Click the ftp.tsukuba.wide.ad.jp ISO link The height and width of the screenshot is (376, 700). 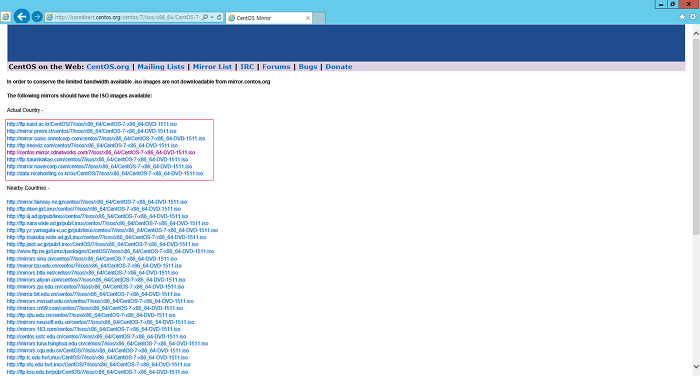106,238
